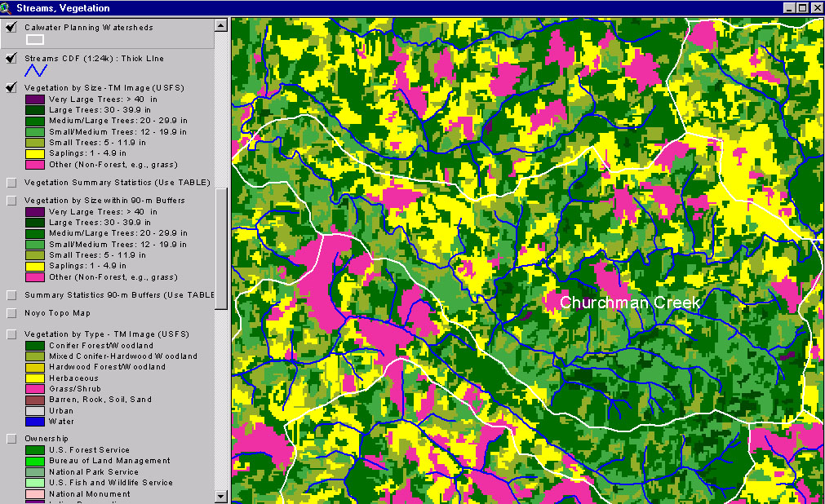This screenshot has height=504, width=825.
Task: Click the Water blue color swatch
Action: (35, 422)
